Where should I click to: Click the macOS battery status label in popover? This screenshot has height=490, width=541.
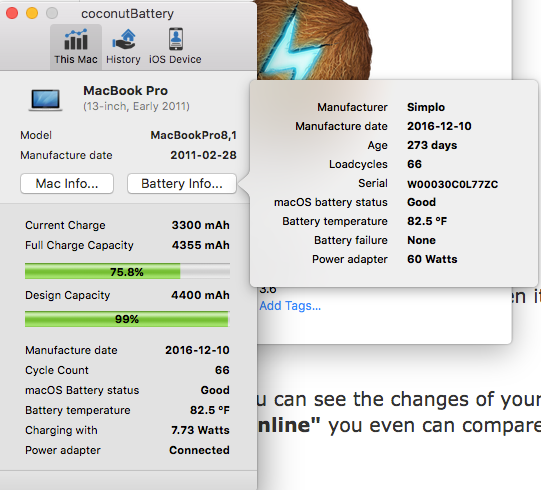click(331, 202)
